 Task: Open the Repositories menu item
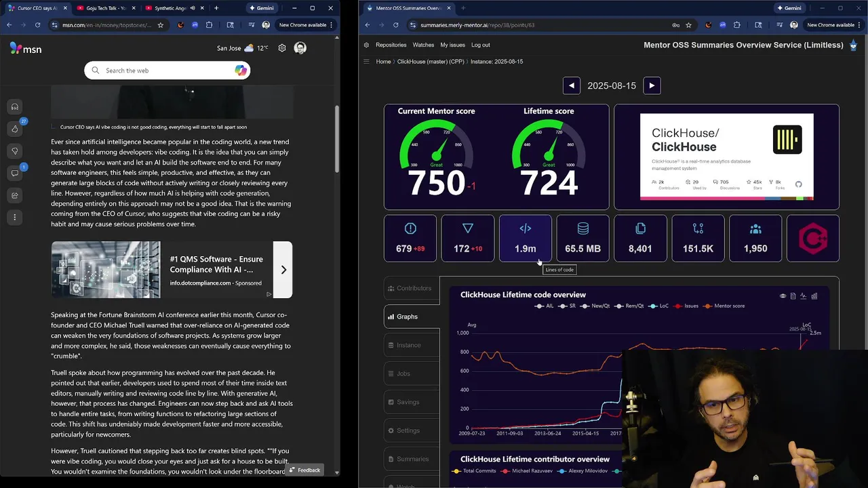pyautogui.click(x=391, y=45)
